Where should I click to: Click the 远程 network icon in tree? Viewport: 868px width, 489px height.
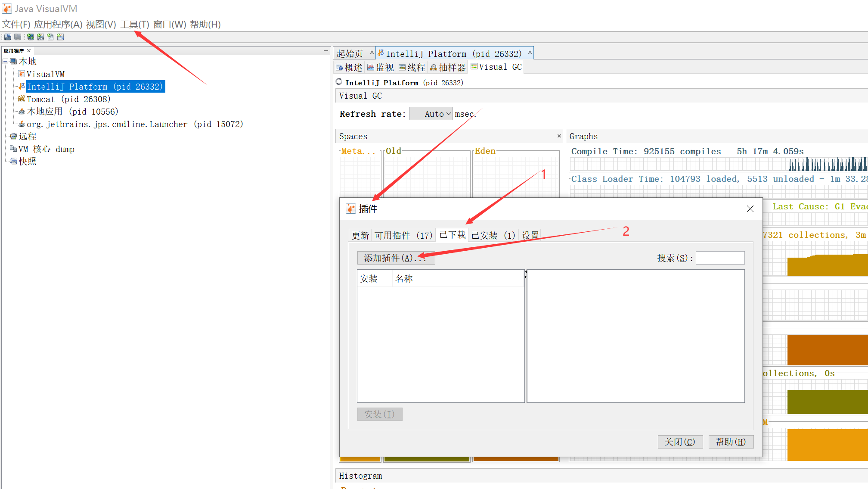tap(14, 136)
